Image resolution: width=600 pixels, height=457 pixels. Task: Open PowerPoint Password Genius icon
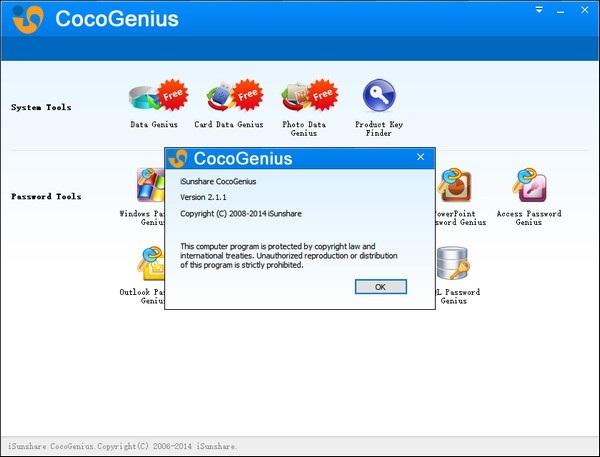(x=455, y=185)
